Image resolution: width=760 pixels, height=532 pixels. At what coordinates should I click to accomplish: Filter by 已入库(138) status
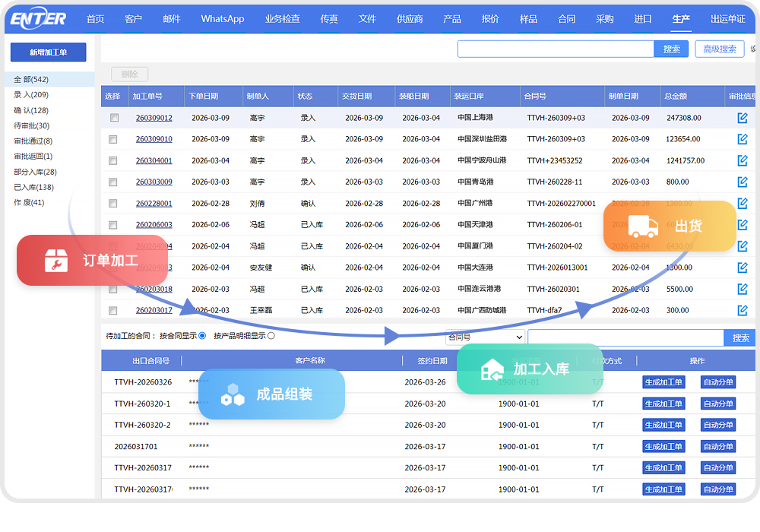[33, 187]
